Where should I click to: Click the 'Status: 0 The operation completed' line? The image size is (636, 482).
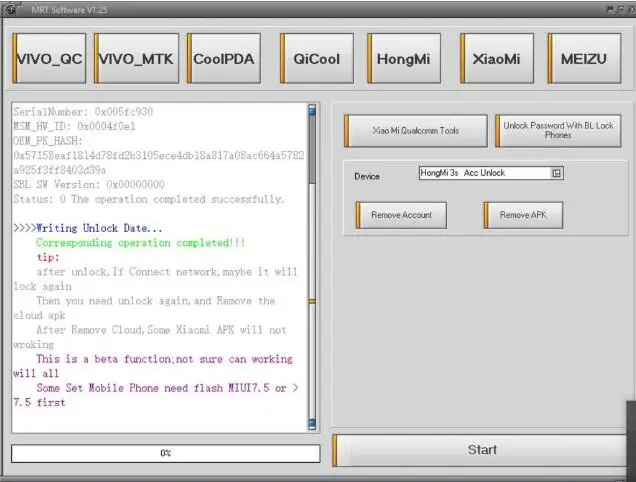[x=148, y=199]
